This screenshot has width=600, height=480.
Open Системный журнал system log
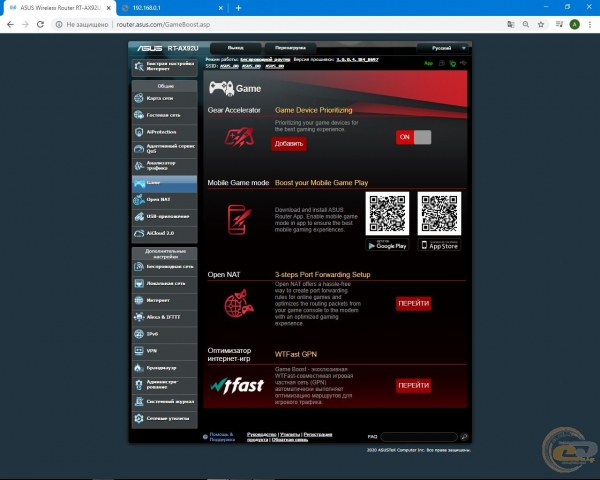(x=165, y=402)
